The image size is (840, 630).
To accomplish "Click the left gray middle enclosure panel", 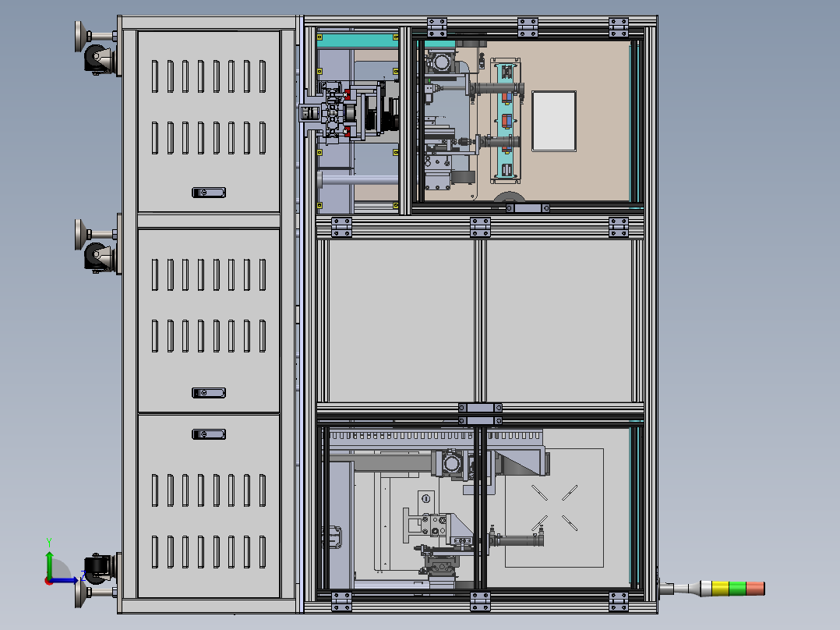I will click(401, 320).
